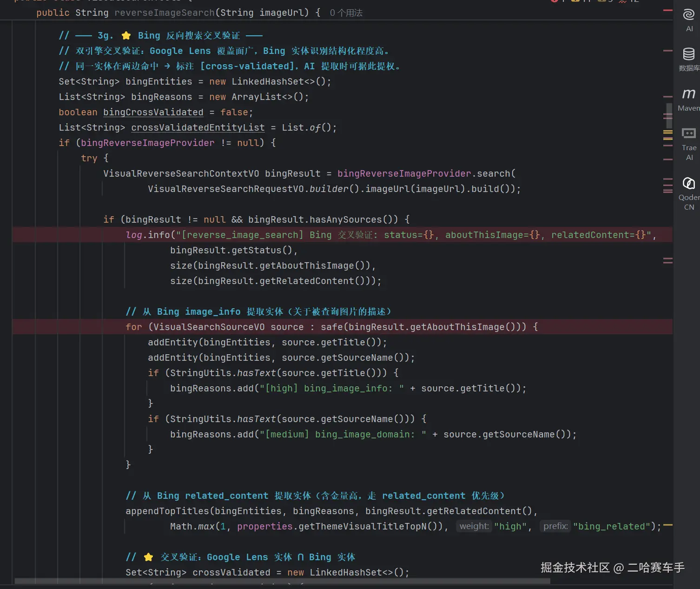Click the 'weight:' parameter inlay hint
700x589 pixels.
(x=474, y=526)
